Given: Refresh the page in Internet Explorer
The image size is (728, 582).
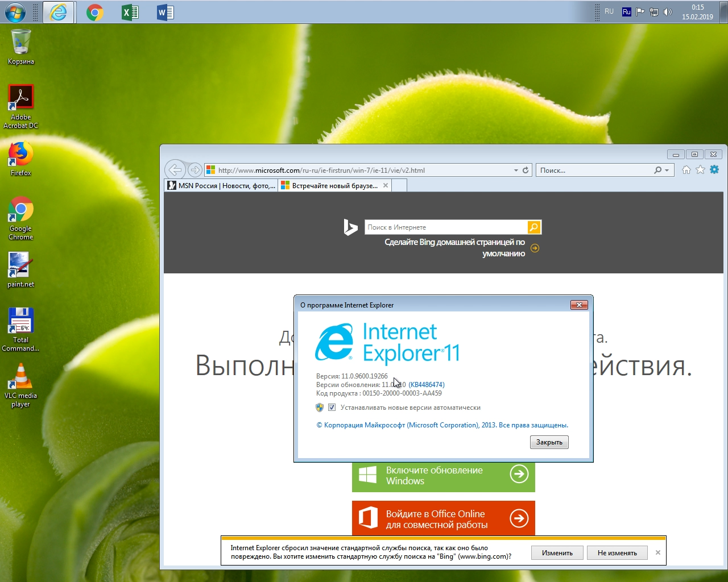Looking at the screenshot, I should tap(526, 170).
